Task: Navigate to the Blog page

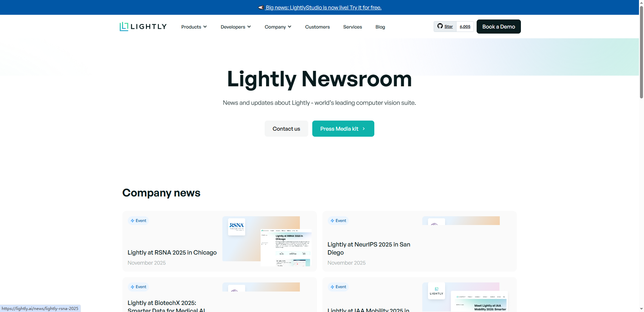Action: coord(380,27)
